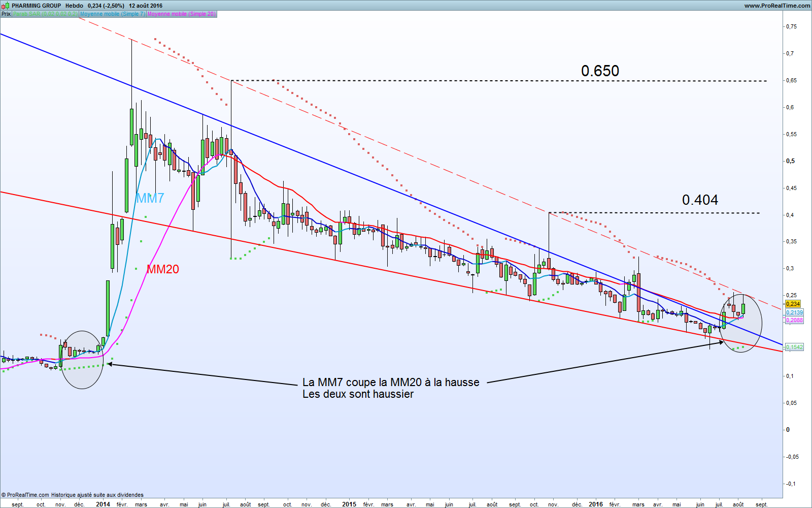Image resolution: width=812 pixels, height=508 pixels.
Task: Open the Parab SAR indicator tab
Action: click(x=46, y=14)
